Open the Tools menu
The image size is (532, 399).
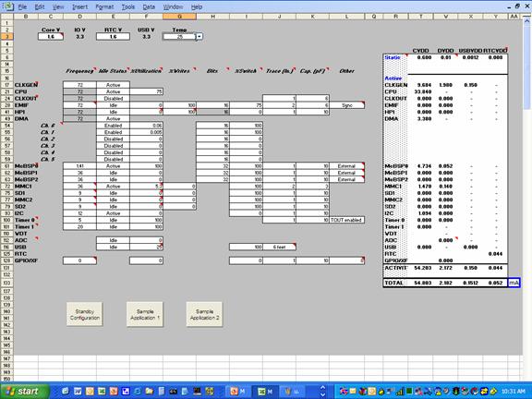127,6
